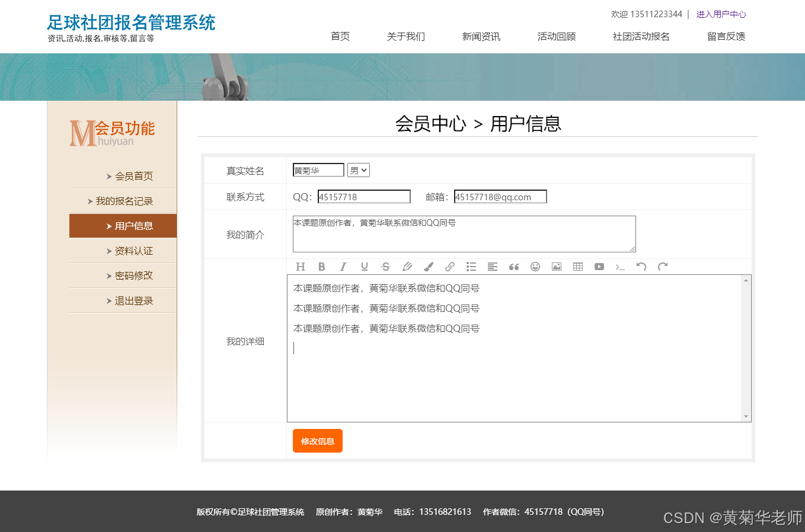Undo the last edit in the editor
The image size is (805, 532).
pyautogui.click(x=641, y=267)
